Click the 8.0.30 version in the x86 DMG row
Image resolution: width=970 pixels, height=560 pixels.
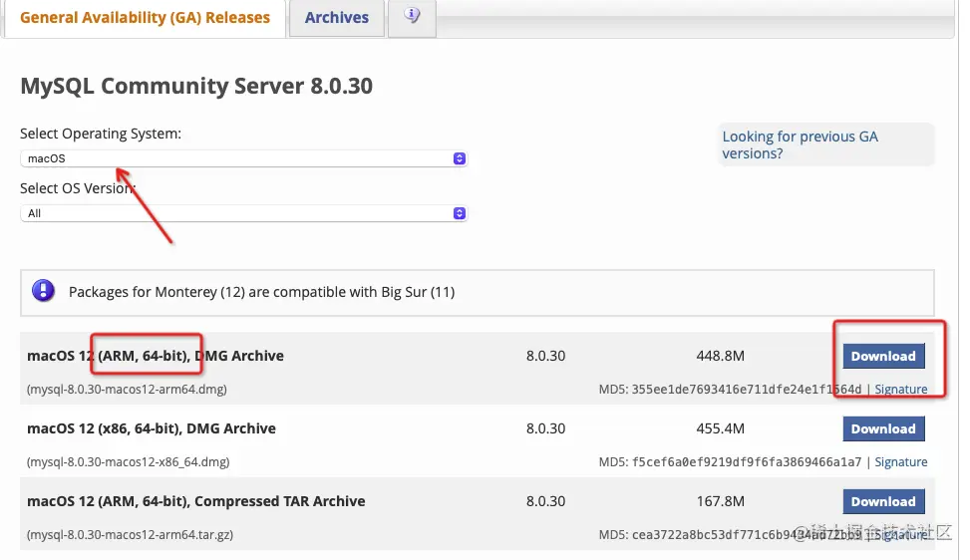pos(545,428)
